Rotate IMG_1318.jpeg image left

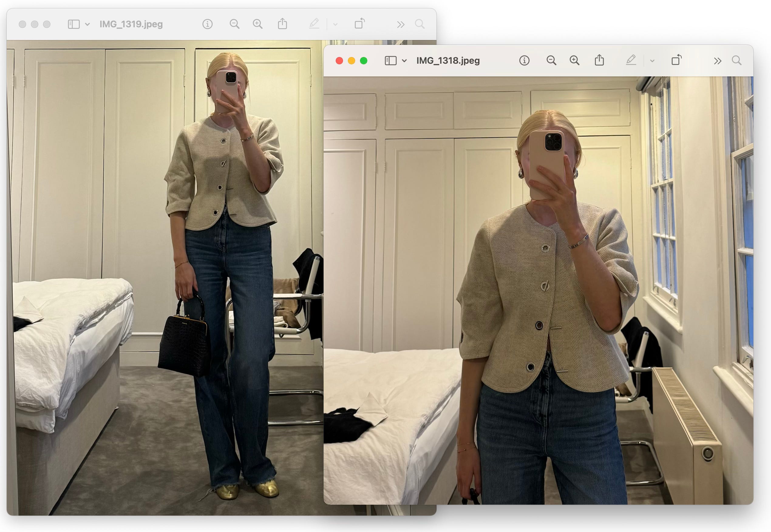(x=676, y=60)
